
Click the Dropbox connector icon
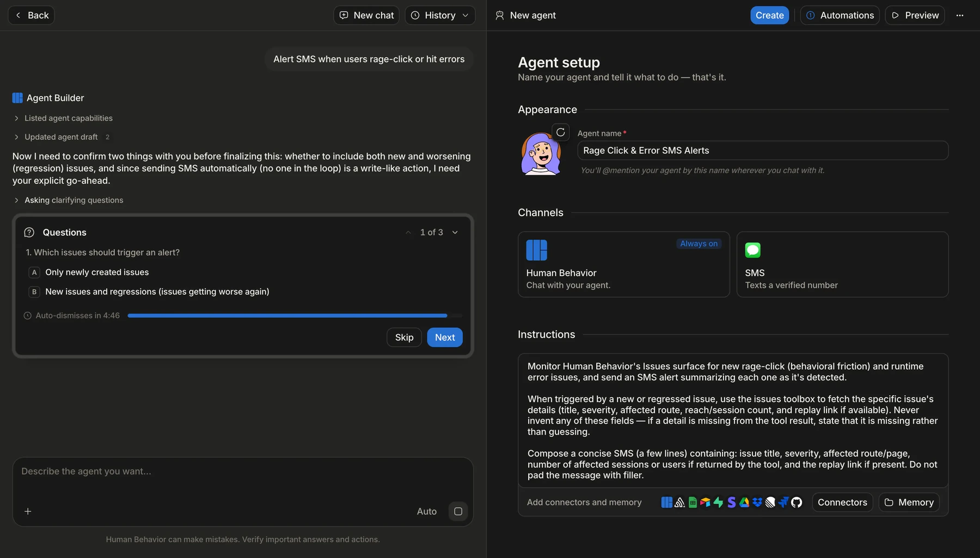(x=757, y=502)
